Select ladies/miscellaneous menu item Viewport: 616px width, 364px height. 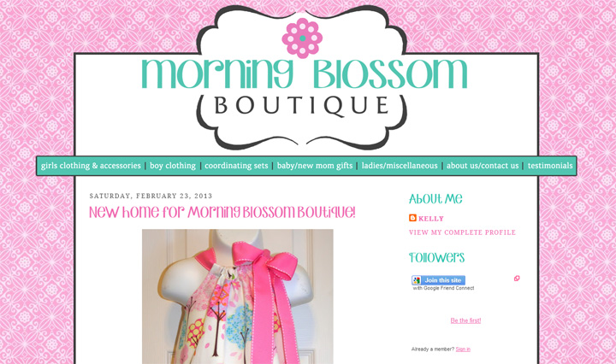[400, 166]
